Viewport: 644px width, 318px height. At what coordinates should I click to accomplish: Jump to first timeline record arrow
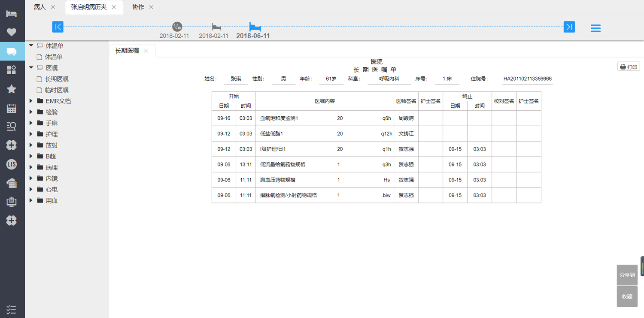coord(58,27)
